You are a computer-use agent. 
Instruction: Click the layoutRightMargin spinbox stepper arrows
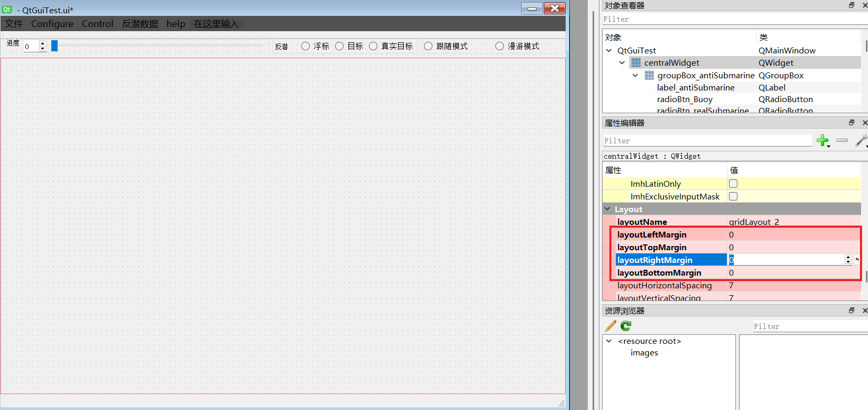[848, 260]
